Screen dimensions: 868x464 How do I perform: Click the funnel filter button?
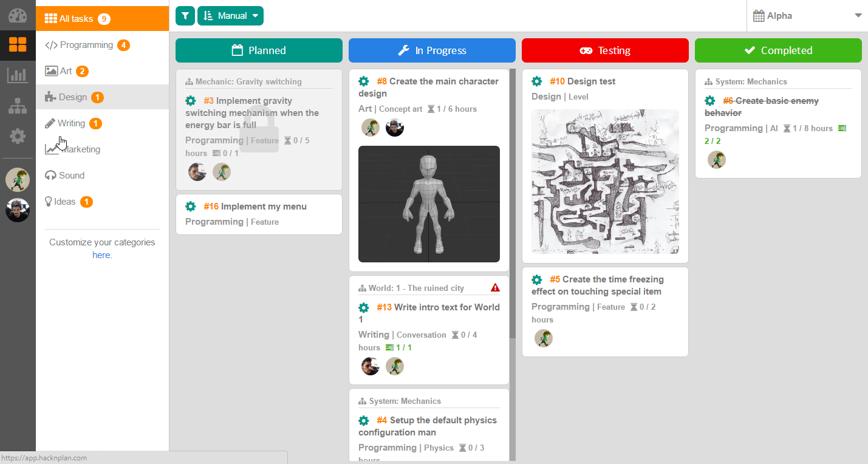185,16
